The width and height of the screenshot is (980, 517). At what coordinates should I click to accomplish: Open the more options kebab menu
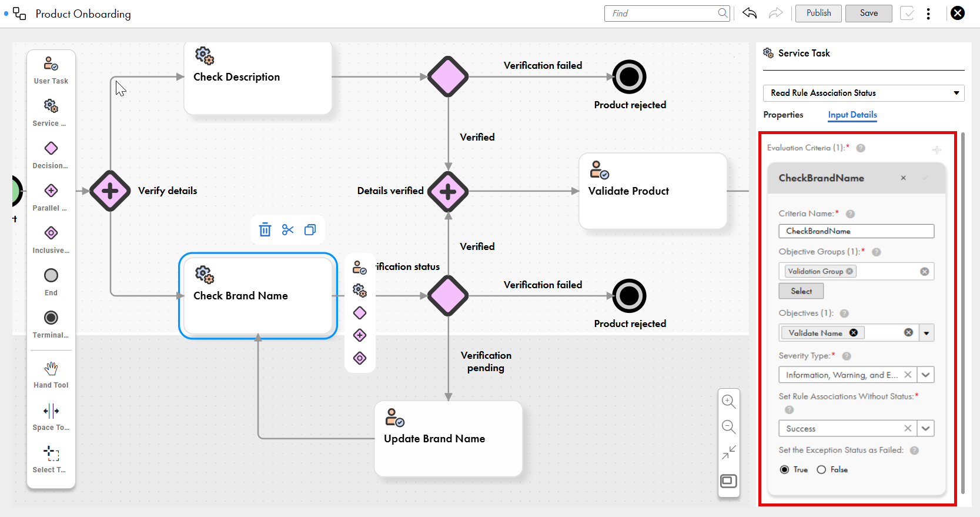coord(928,14)
